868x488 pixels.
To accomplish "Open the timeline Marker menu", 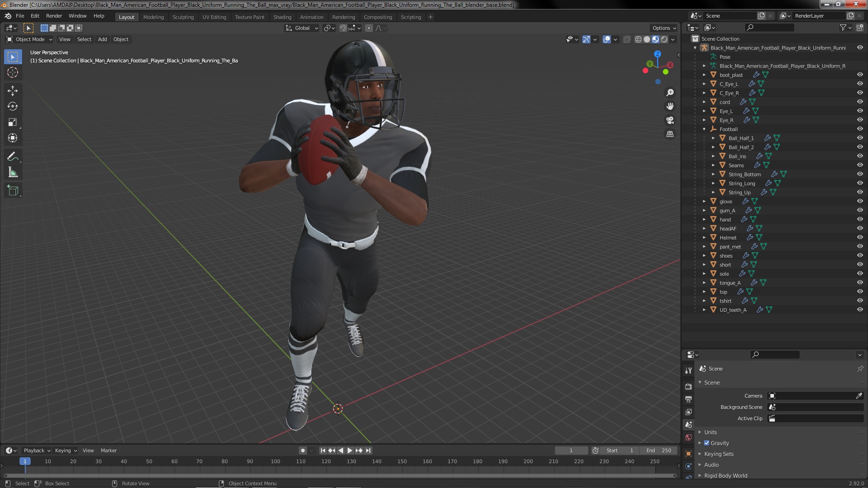I will click(x=108, y=450).
